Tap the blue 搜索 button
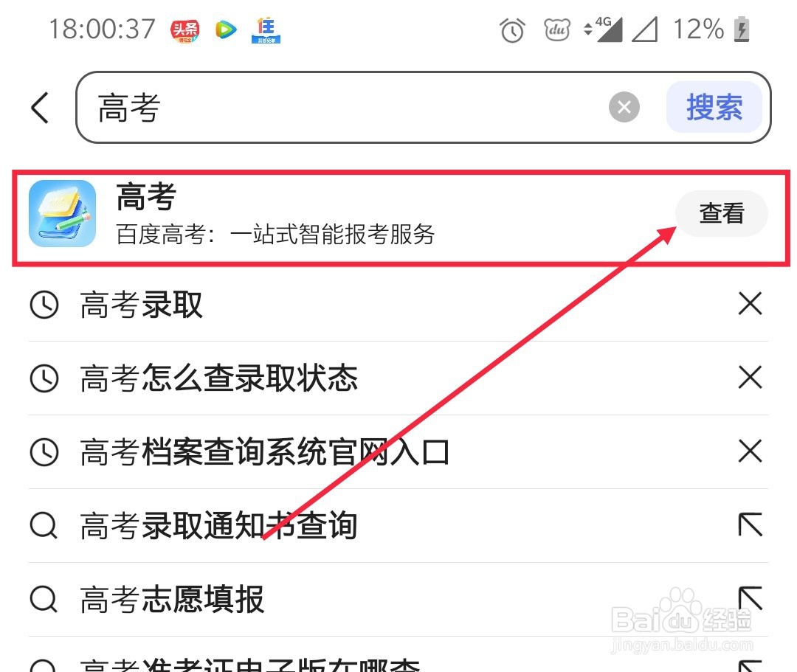Viewport: 797px width, 672px height. (x=714, y=107)
